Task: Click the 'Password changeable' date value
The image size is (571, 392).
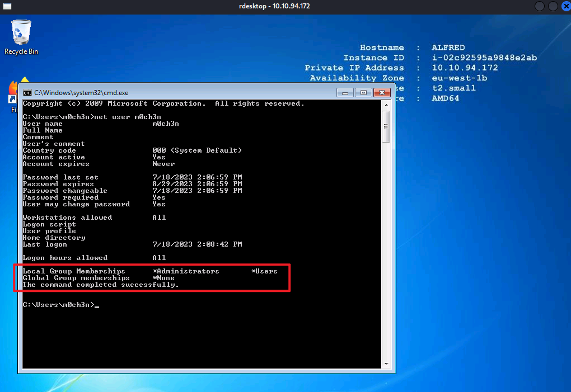Action: 198,191
